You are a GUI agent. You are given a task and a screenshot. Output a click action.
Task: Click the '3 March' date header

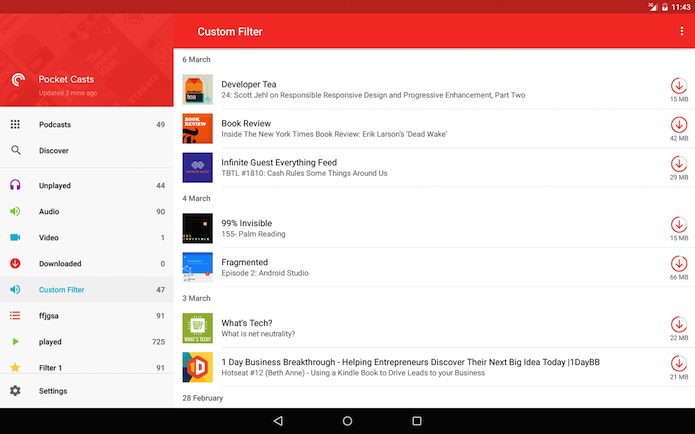click(196, 298)
